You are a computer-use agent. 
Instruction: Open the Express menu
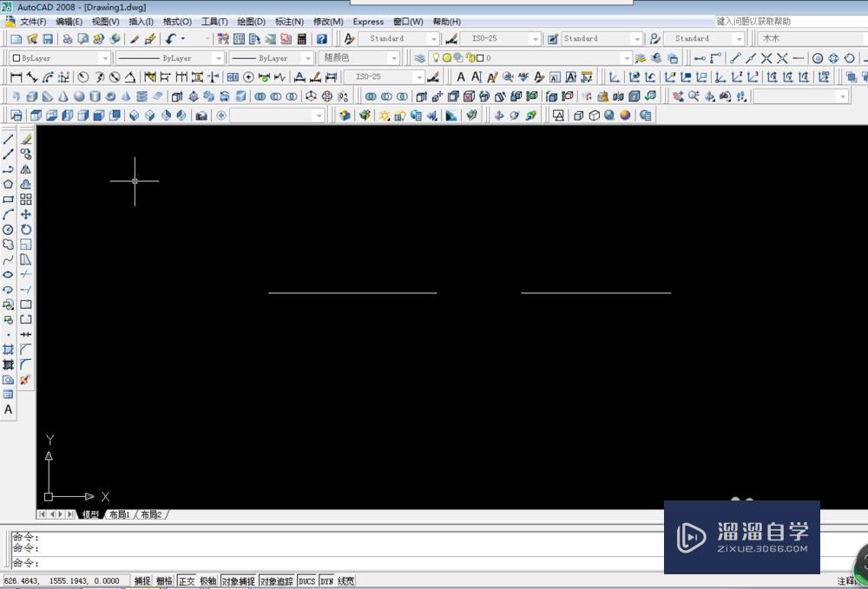coord(368,21)
